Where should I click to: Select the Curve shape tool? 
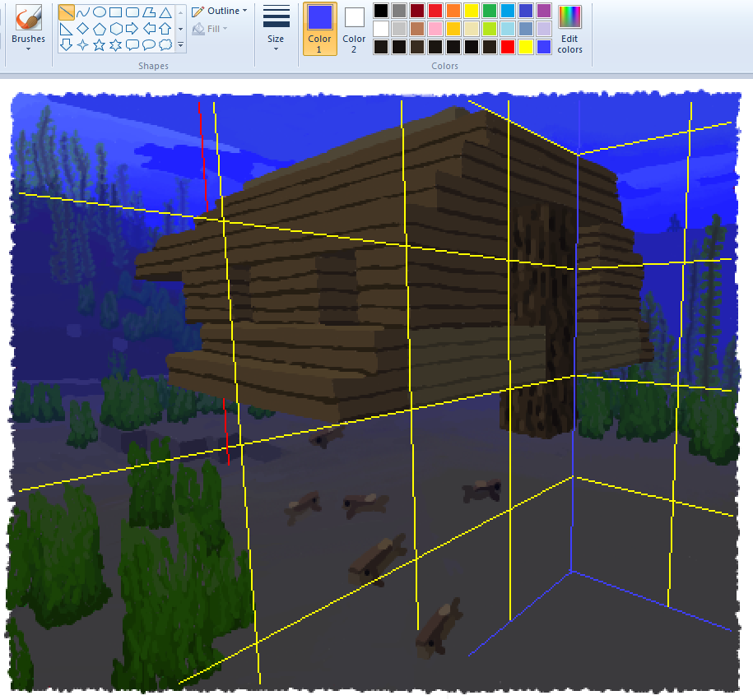click(82, 12)
